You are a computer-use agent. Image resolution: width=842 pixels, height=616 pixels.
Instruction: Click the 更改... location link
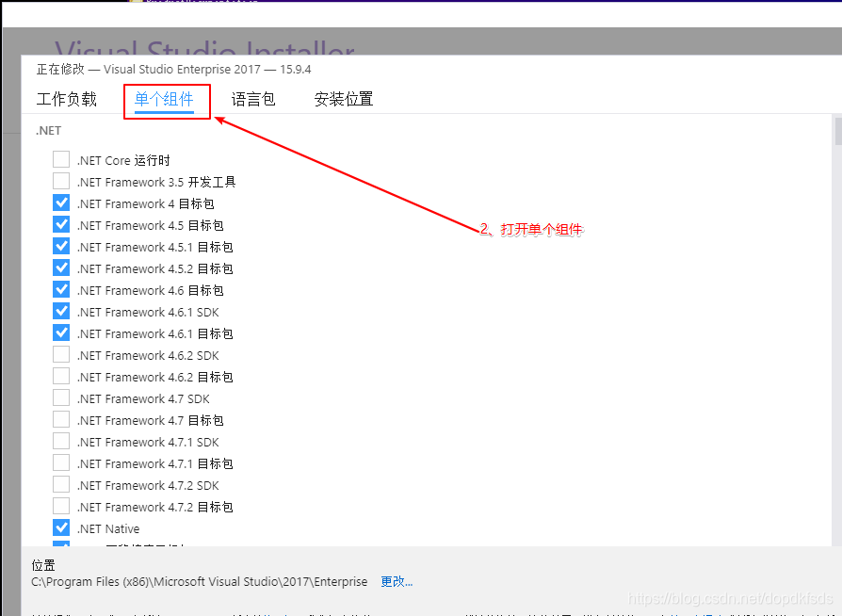pyautogui.click(x=397, y=582)
